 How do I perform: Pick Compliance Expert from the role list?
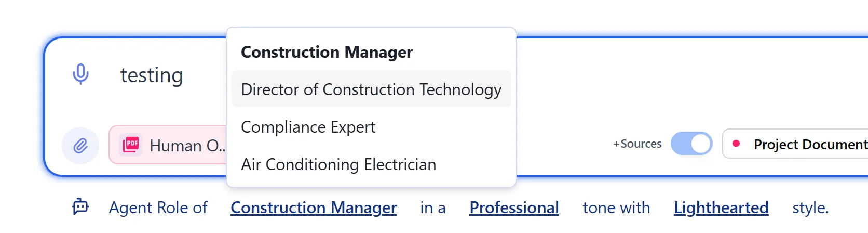pyautogui.click(x=308, y=127)
